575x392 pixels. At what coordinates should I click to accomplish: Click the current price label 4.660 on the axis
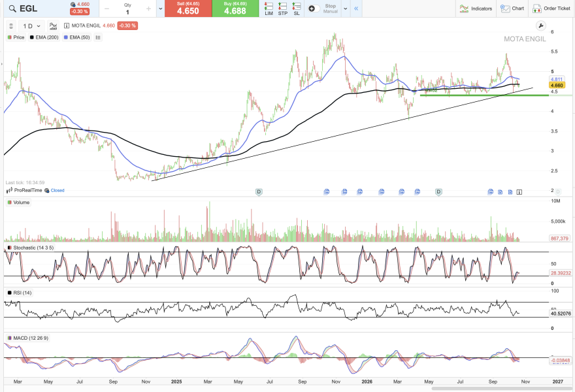[557, 86]
